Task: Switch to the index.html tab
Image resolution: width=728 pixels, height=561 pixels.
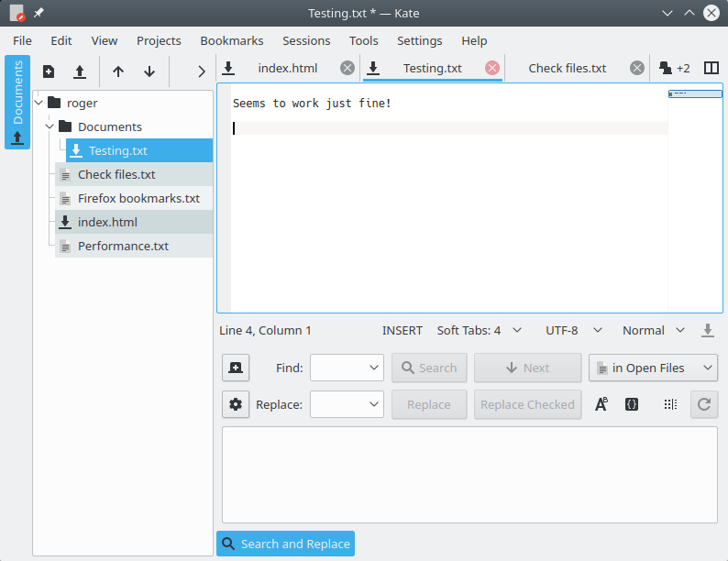Action: click(x=287, y=68)
